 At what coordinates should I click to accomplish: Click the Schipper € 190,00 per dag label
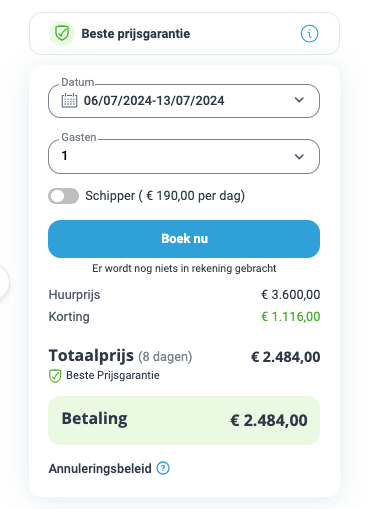pos(165,196)
